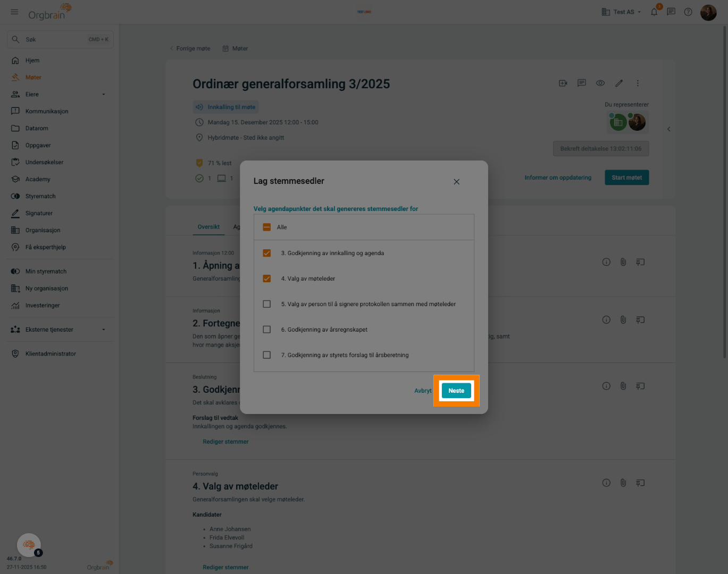Click attachment icon for agenda item 4

coord(623,483)
